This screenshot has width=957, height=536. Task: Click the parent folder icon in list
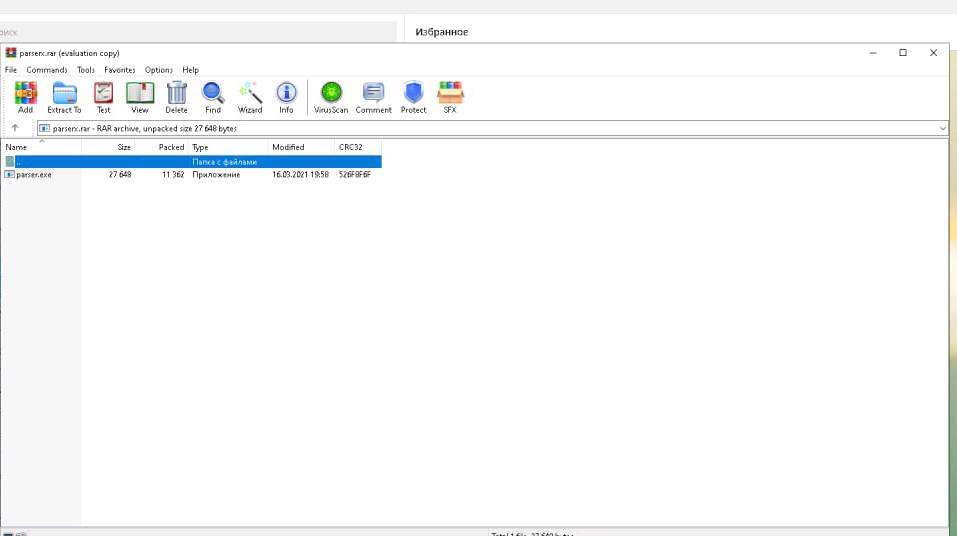[9, 162]
